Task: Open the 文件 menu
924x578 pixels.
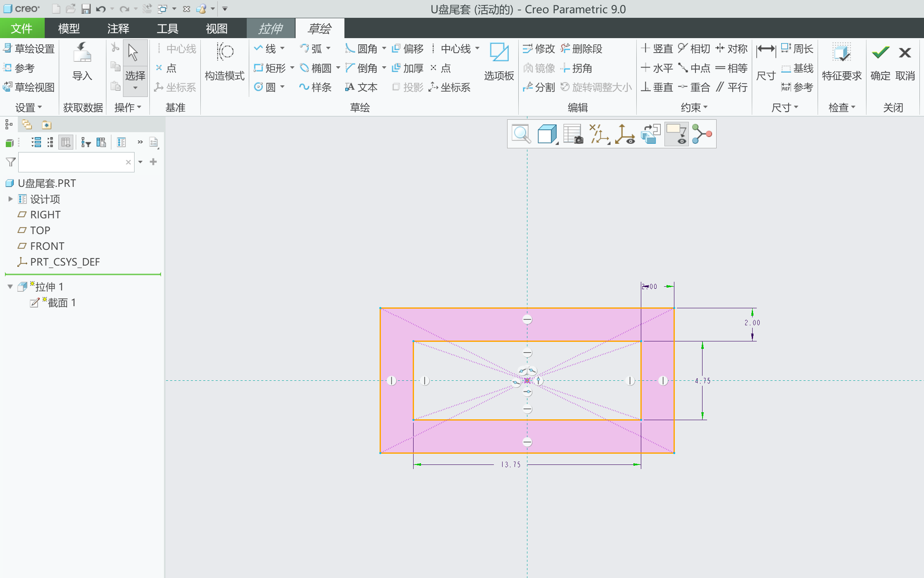Action: click(22, 28)
